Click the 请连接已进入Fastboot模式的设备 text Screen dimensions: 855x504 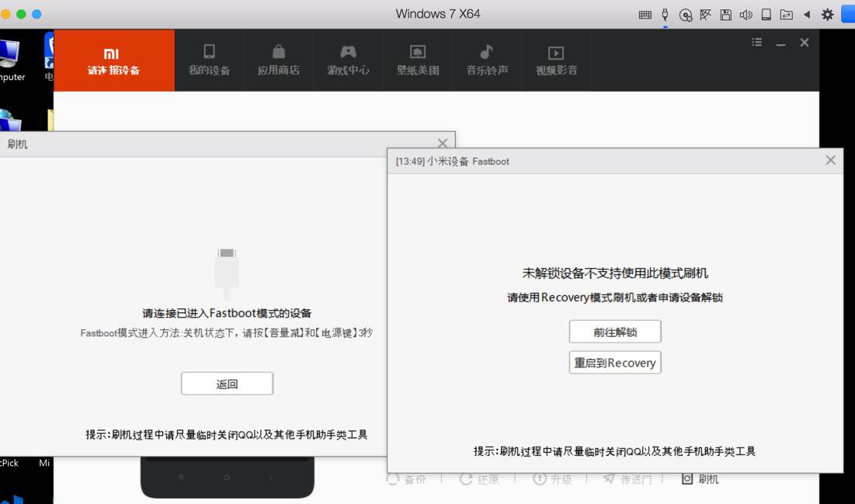click(x=227, y=313)
